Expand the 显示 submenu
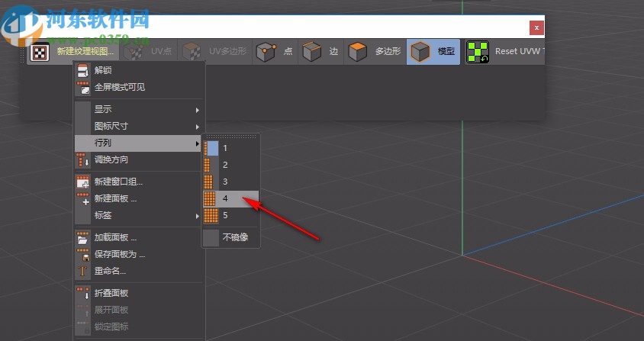This screenshot has height=341, width=644. 139,109
